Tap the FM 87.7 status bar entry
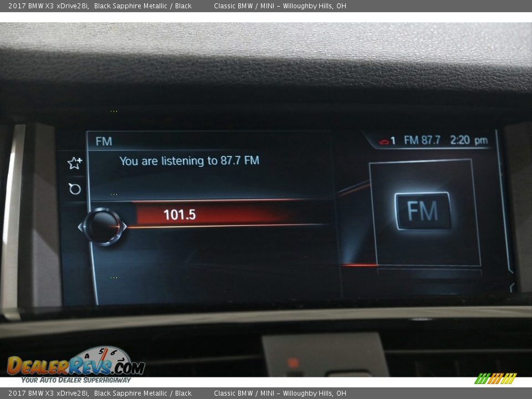The height and width of the screenshot is (399, 532). (422, 140)
